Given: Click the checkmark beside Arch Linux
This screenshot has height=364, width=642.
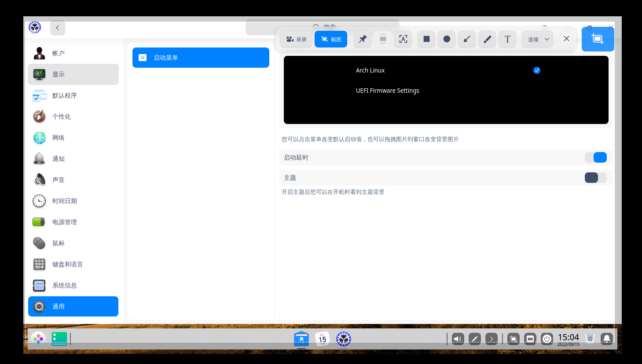Looking at the screenshot, I should [537, 70].
